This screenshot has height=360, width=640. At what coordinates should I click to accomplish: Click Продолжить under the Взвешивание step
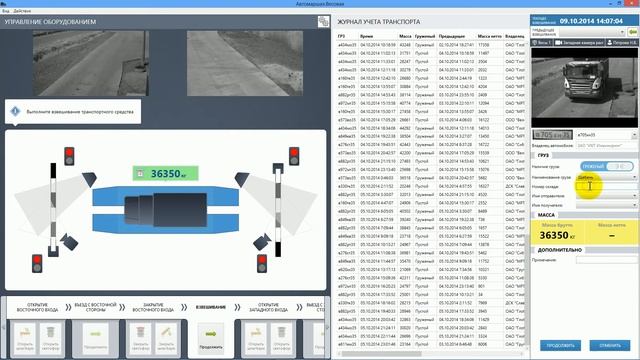coord(211,338)
